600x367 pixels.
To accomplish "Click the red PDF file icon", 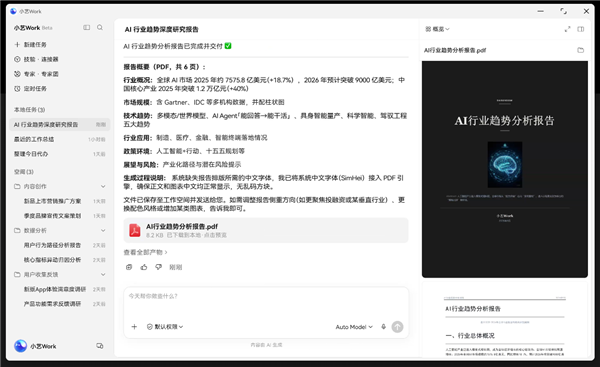I will (135, 230).
